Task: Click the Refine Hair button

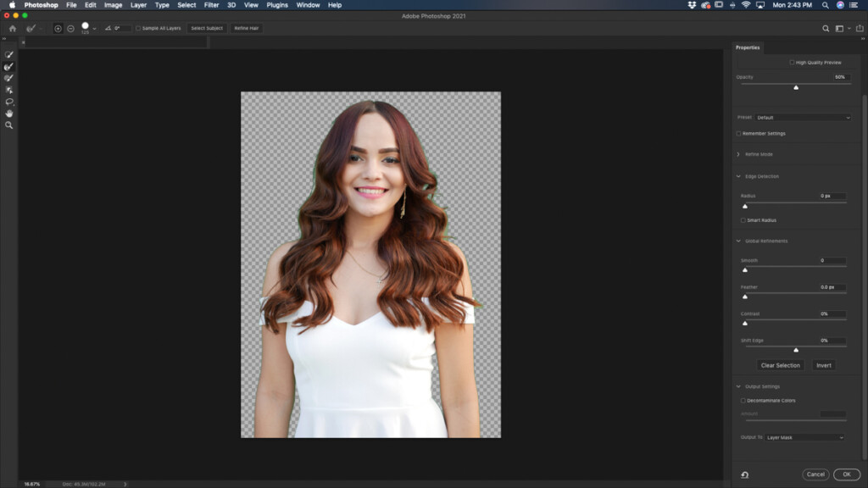Action: (247, 28)
